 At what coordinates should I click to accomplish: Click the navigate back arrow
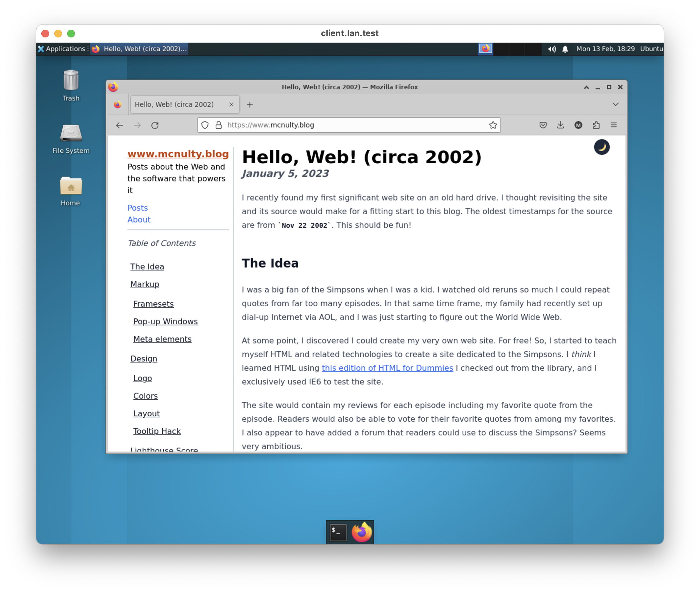click(x=119, y=125)
